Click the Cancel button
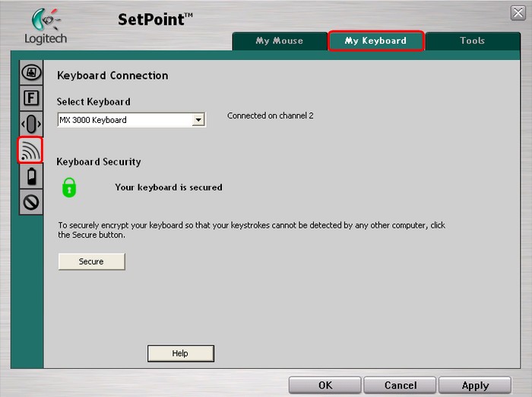 (x=400, y=385)
